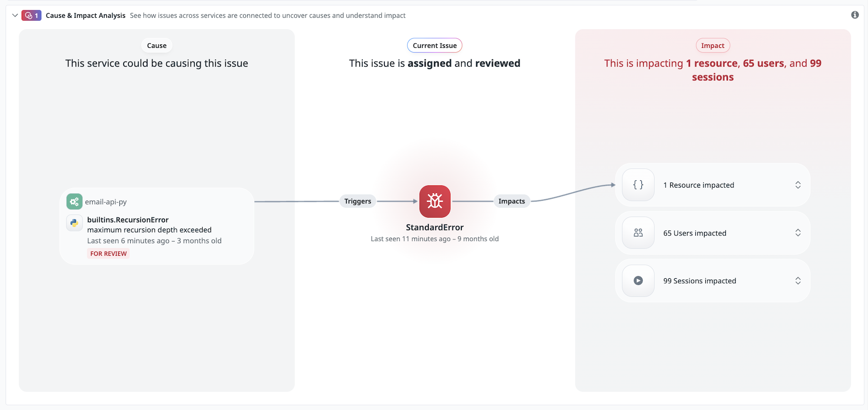
Task: Click the users impacted people icon
Action: [x=638, y=233]
